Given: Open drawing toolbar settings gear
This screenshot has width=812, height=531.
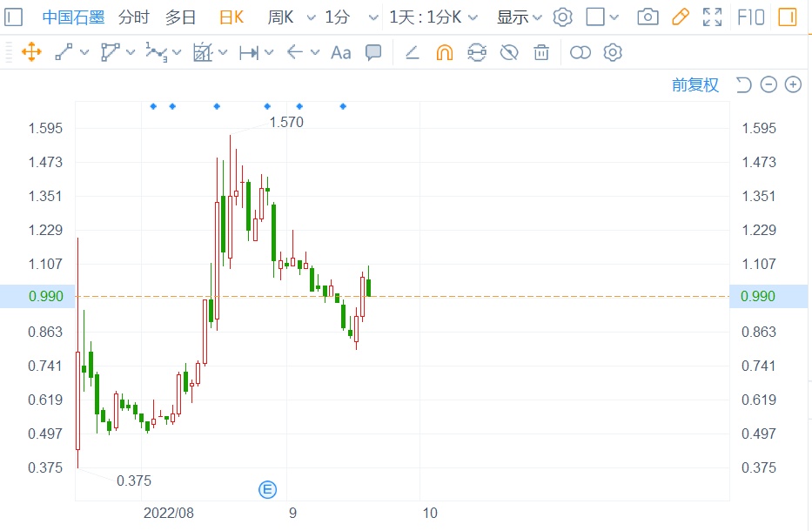Looking at the screenshot, I should pos(613,52).
